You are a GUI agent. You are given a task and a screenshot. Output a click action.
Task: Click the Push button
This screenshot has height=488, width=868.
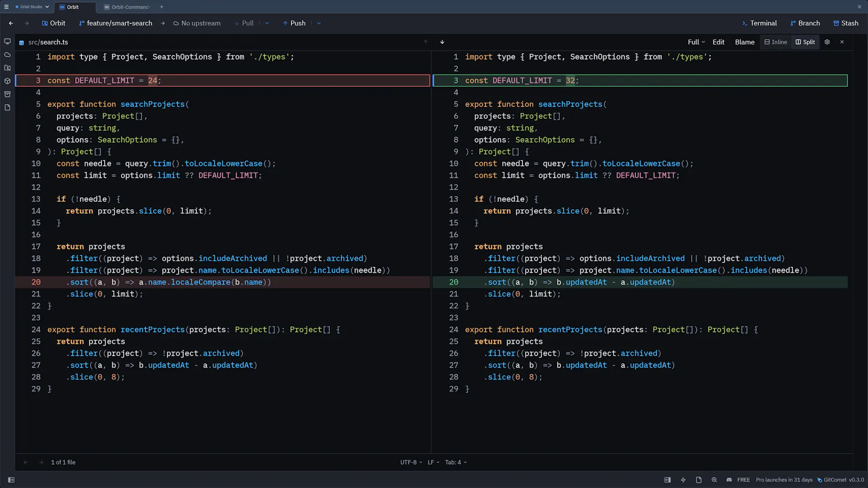[x=294, y=23]
